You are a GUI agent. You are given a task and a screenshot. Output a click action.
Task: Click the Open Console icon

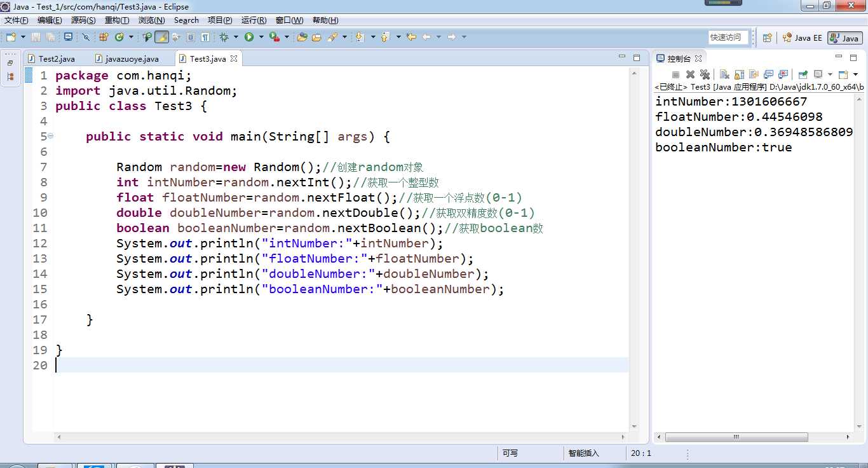point(843,74)
